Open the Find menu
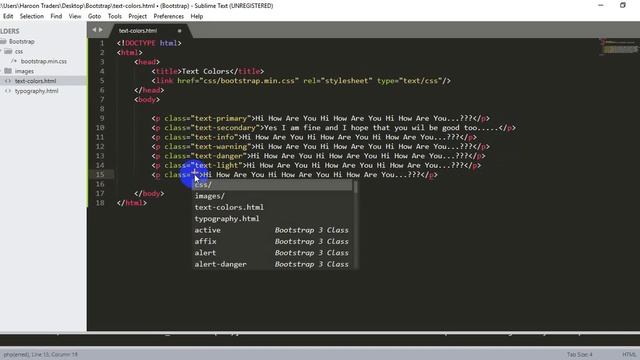The image size is (640, 360). pos(56,16)
